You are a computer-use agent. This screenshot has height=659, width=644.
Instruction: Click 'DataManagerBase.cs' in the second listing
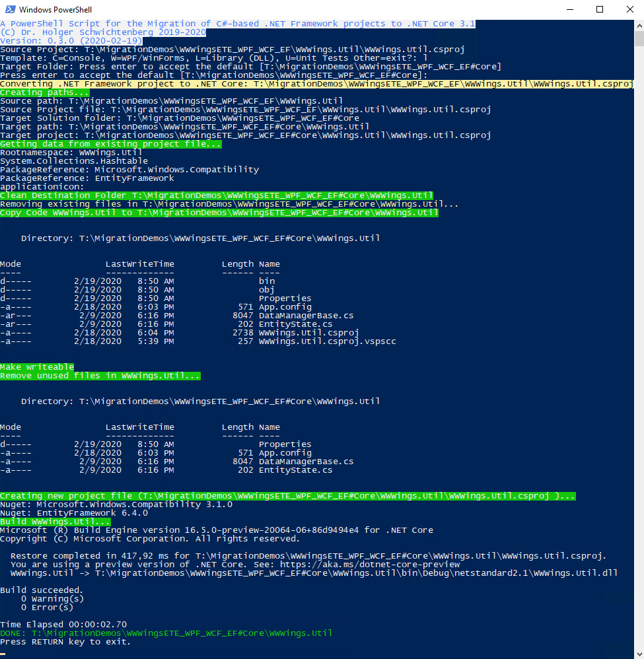tap(306, 462)
